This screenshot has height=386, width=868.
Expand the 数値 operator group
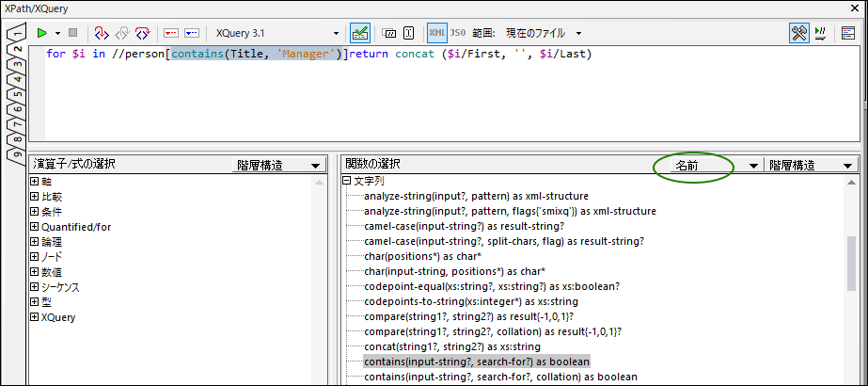pos(34,272)
